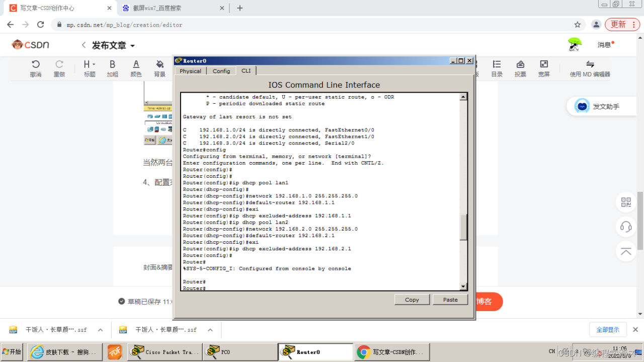Expand the first download item chevron
The height and width of the screenshot is (362, 644).
pos(100,330)
